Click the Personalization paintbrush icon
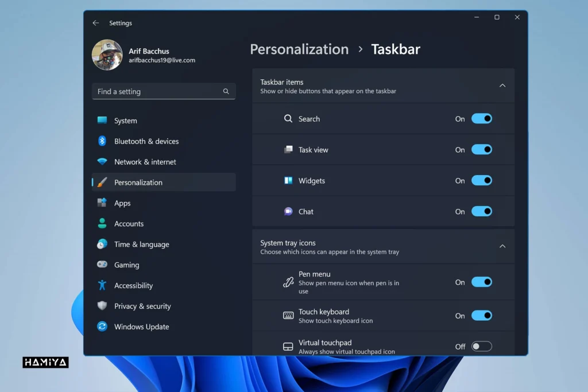The height and width of the screenshot is (392, 588). tap(102, 182)
